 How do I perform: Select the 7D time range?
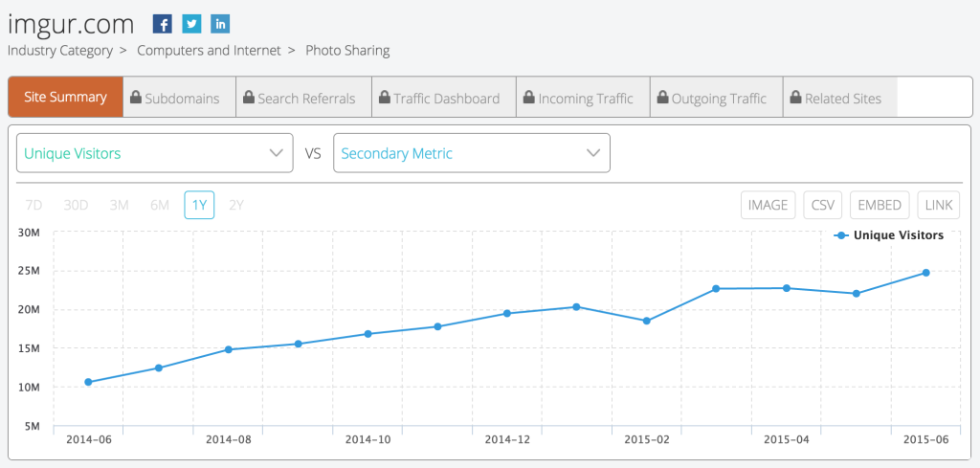pos(33,205)
